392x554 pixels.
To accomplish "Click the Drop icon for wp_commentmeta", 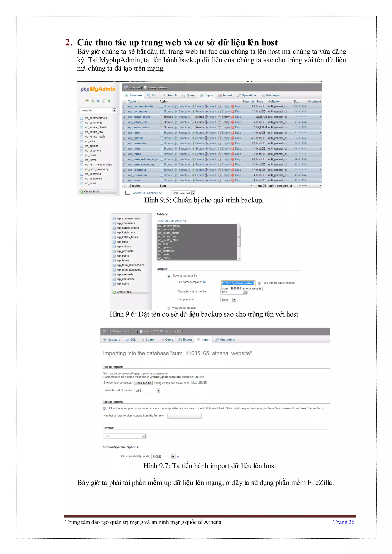I will (233, 106).
